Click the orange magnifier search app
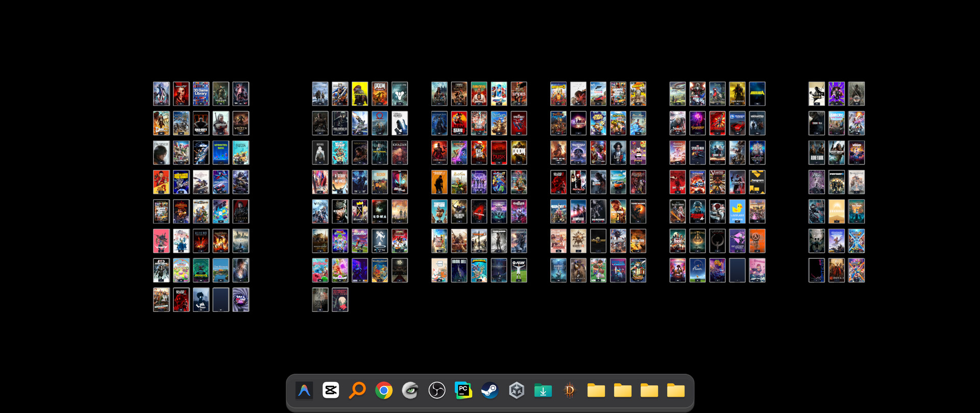 pos(357,391)
